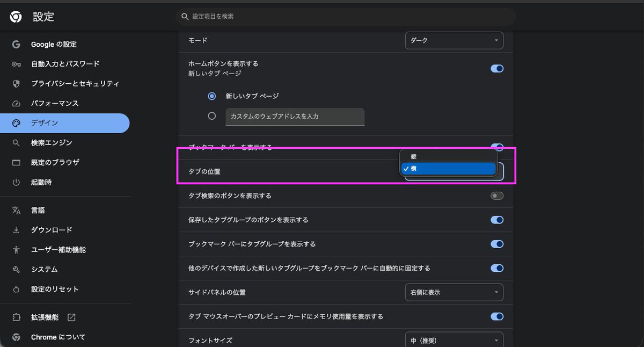This screenshot has width=644, height=347.
Task: Click the palette icon for デザイン
Action: tap(16, 123)
